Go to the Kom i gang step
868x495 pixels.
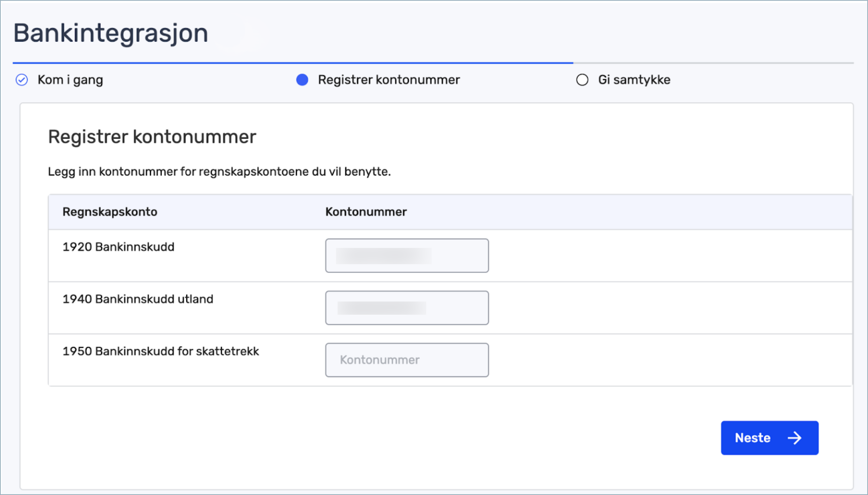[70, 80]
